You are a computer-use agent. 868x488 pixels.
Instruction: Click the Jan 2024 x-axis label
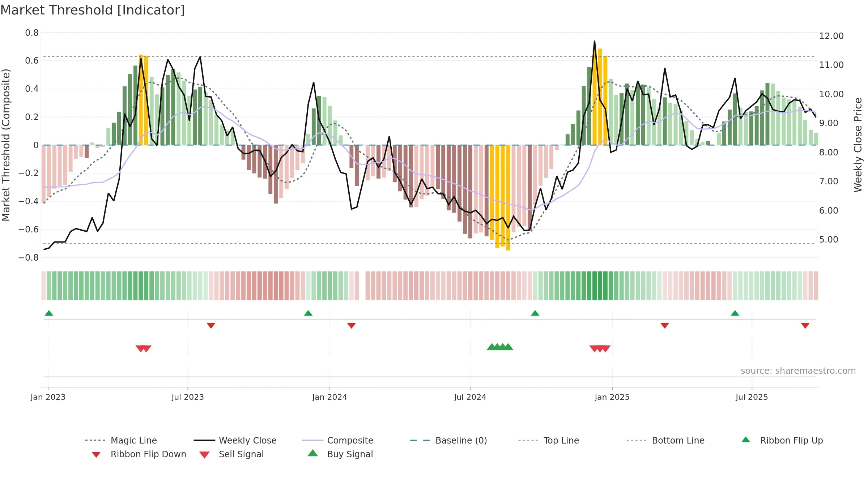[x=329, y=397]
